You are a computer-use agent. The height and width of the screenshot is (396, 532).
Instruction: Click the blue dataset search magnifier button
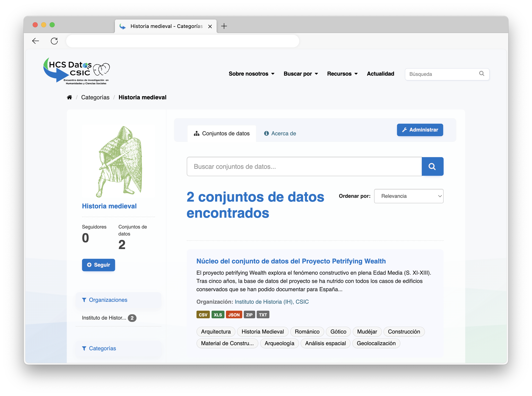432,166
